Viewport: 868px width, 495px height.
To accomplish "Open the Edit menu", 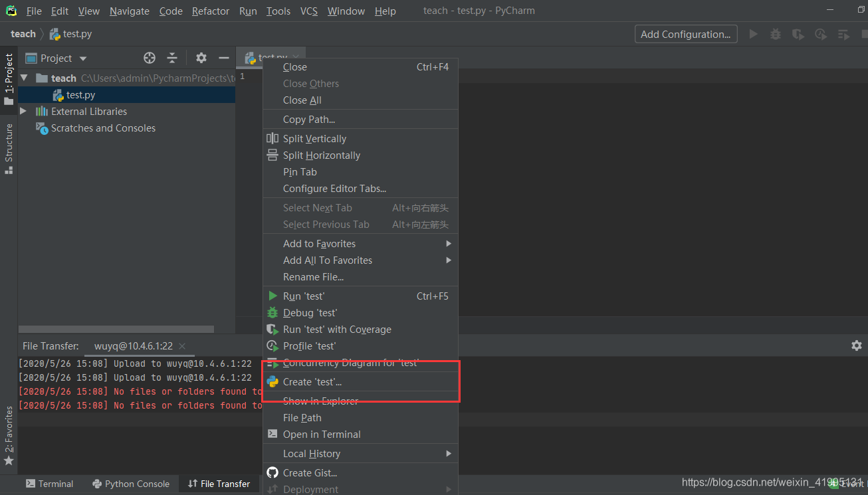I will coord(60,11).
